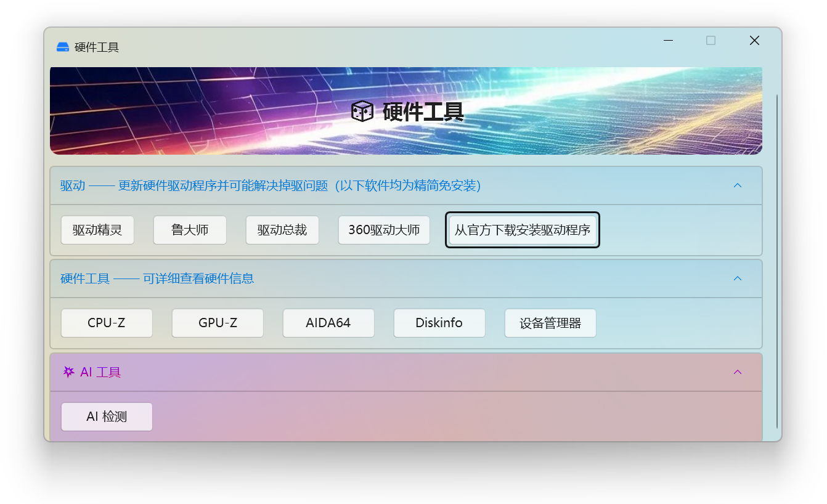Click 从官方下载安装驱动程序 button
This screenshot has width=827, height=504.
(523, 230)
